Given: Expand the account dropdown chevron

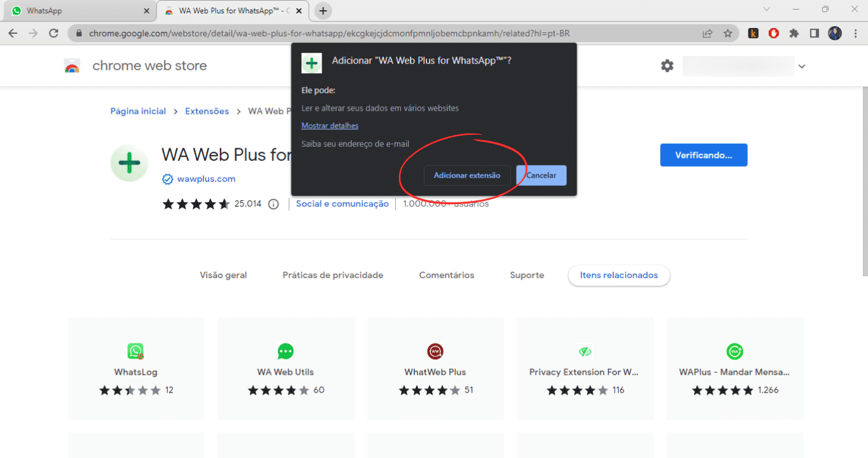Looking at the screenshot, I should [802, 66].
